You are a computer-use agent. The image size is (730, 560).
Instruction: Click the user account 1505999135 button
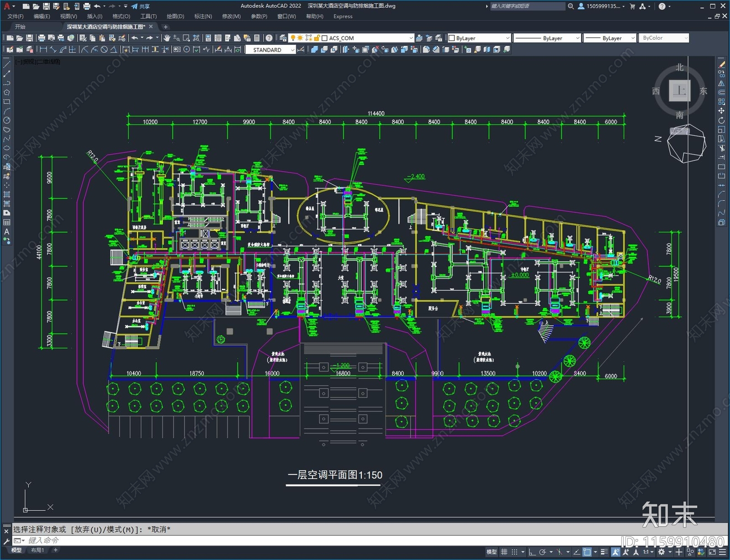click(x=601, y=6)
